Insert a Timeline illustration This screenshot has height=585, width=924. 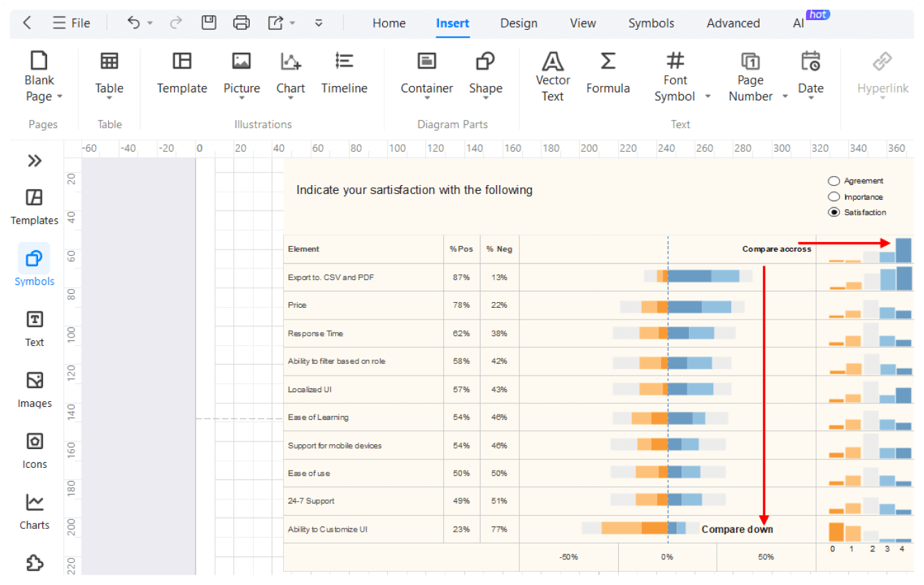[344, 72]
